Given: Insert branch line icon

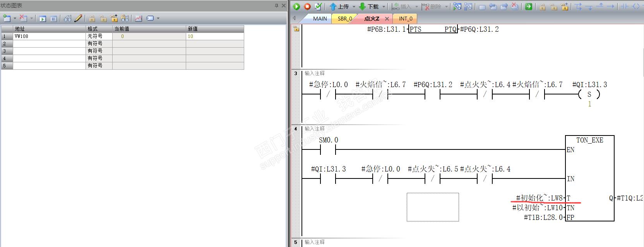Looking at the screenshot, I should pos(579,7).
